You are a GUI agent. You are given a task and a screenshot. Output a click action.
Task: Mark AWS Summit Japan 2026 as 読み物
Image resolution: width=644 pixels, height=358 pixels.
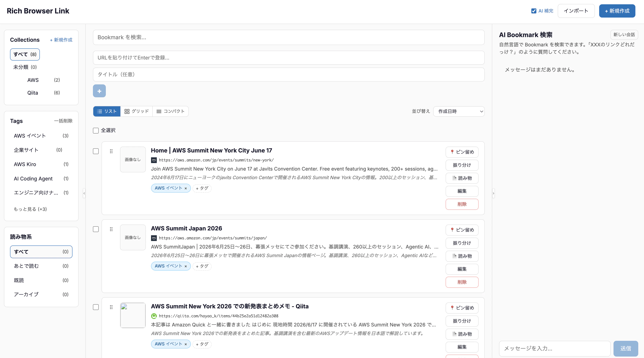coord(462,256)
